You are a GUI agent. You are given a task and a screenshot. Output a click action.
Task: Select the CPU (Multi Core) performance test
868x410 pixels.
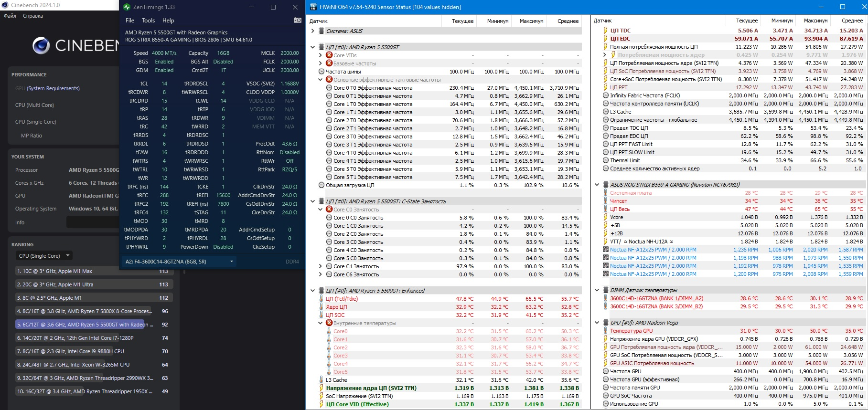click(34, 105)
